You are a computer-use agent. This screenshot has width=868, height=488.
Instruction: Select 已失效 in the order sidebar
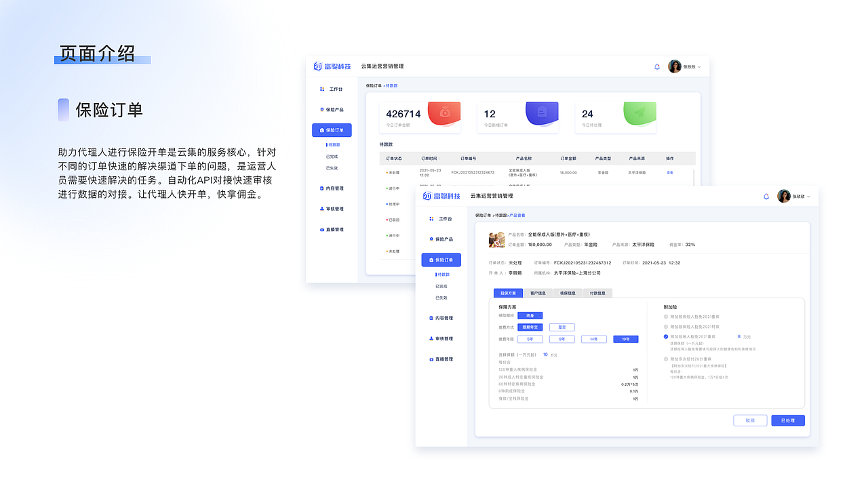point(443,298)
